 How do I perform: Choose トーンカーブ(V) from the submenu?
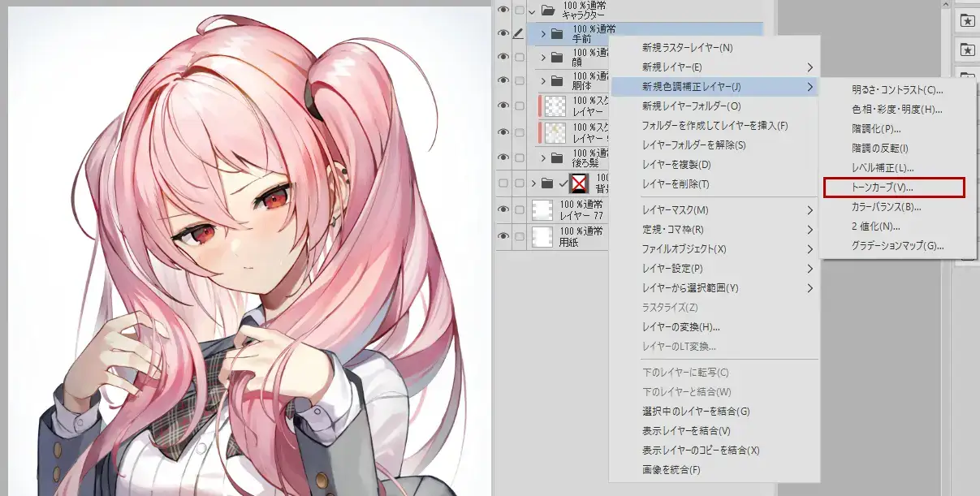tap(894, 188)
